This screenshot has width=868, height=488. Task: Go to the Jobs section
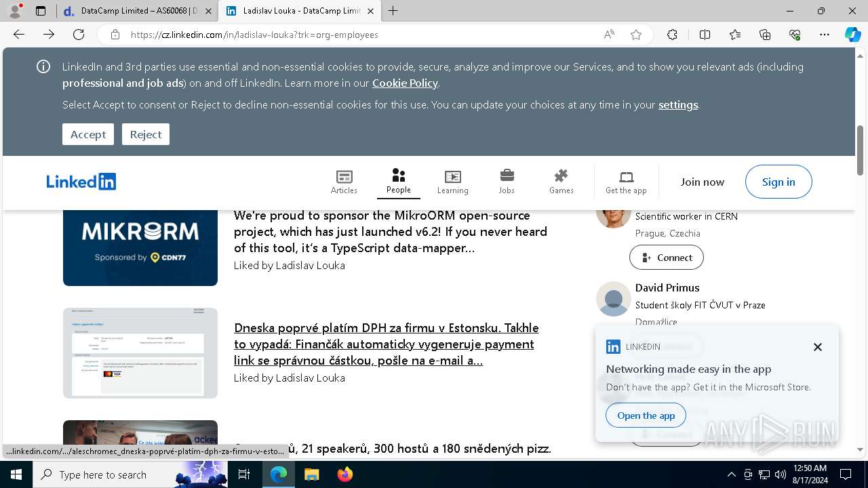click(x=507, y=182)
